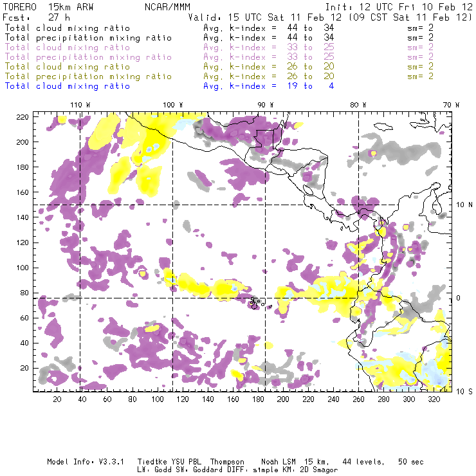
Task: Select black 'Total cloud mixing ratio' legend line
Action: tap(68, 28)
